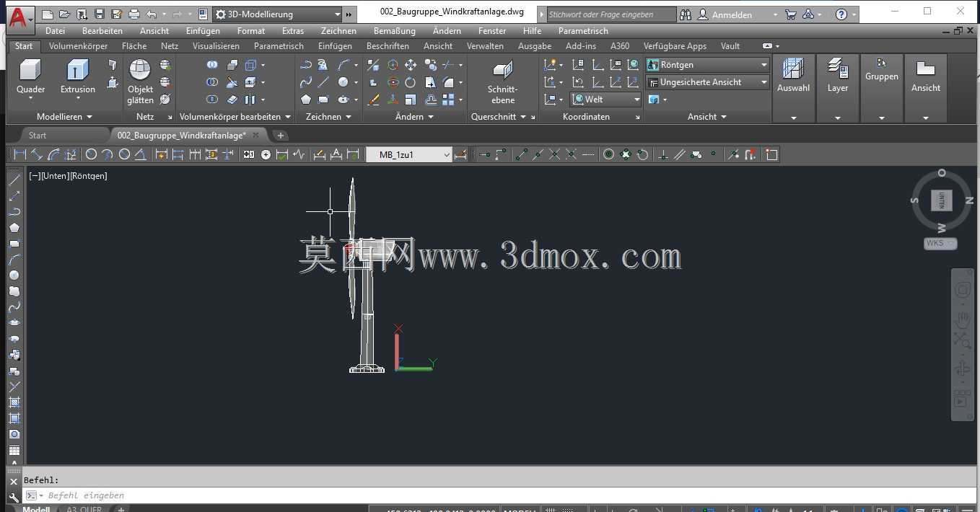
Task: Select the Extrusion tool
Action: coord(77,77)
